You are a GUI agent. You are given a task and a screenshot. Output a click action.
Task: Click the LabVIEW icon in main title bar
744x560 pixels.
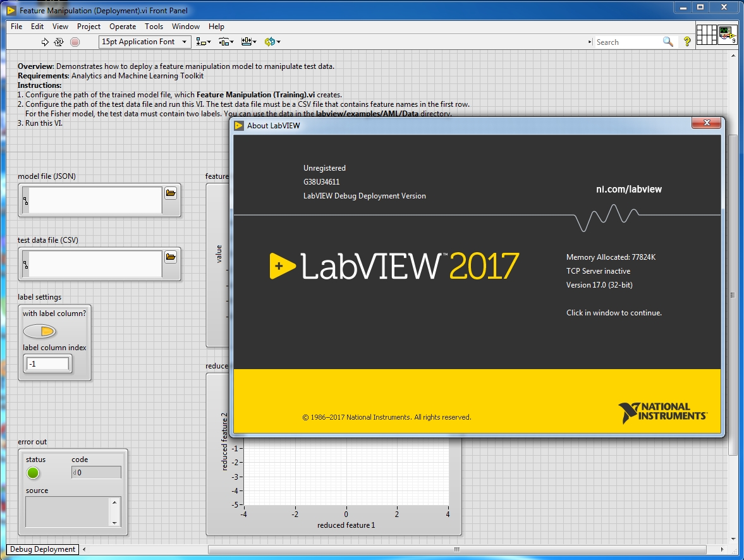tap(11, 10)
